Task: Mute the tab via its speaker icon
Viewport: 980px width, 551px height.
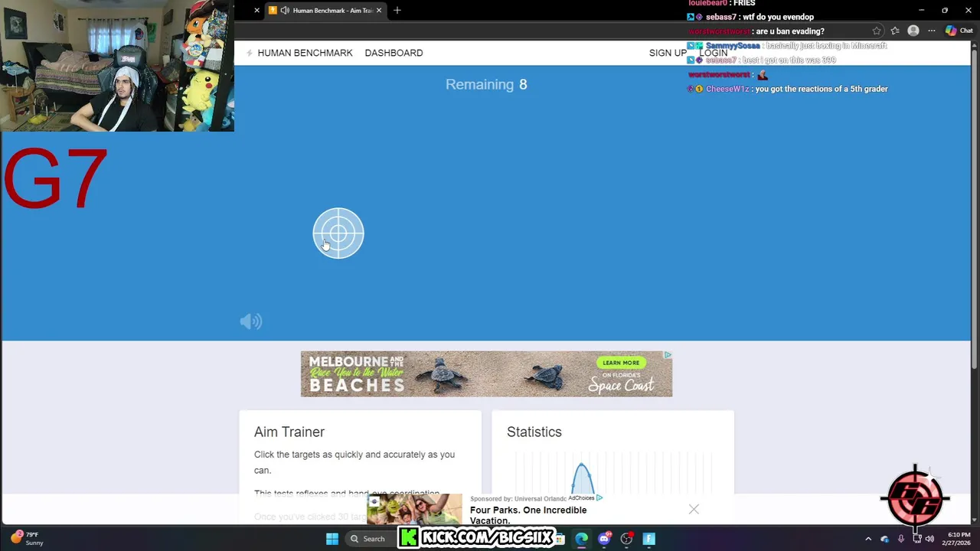Action: coord(285,11)
